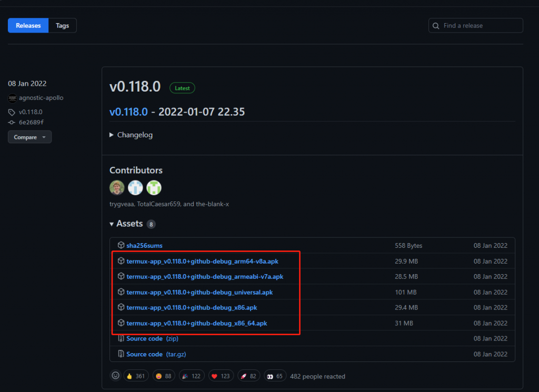Click the 101 MB size value
The width and height of the screenshot is (539, 392).
(x=406, y=293)
